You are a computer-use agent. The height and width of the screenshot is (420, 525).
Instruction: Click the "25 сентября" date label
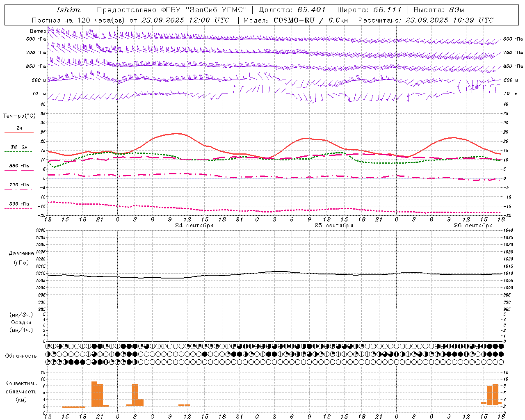point(334,226)
